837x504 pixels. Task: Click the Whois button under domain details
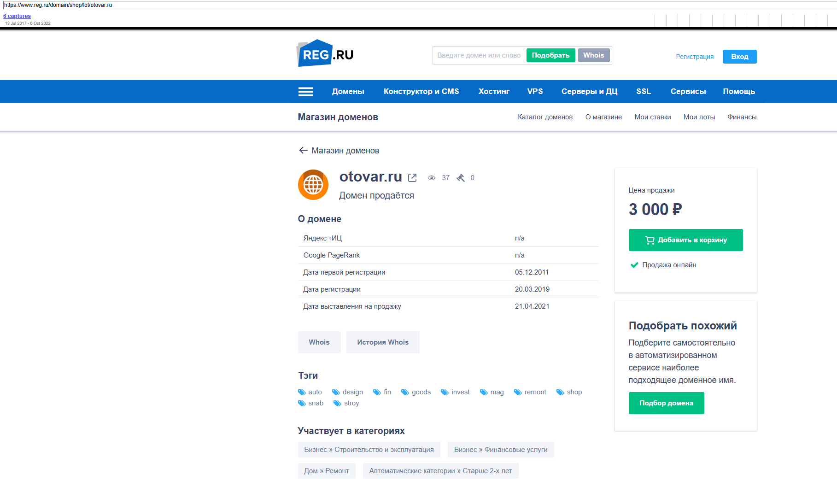[x=319, y=342]
